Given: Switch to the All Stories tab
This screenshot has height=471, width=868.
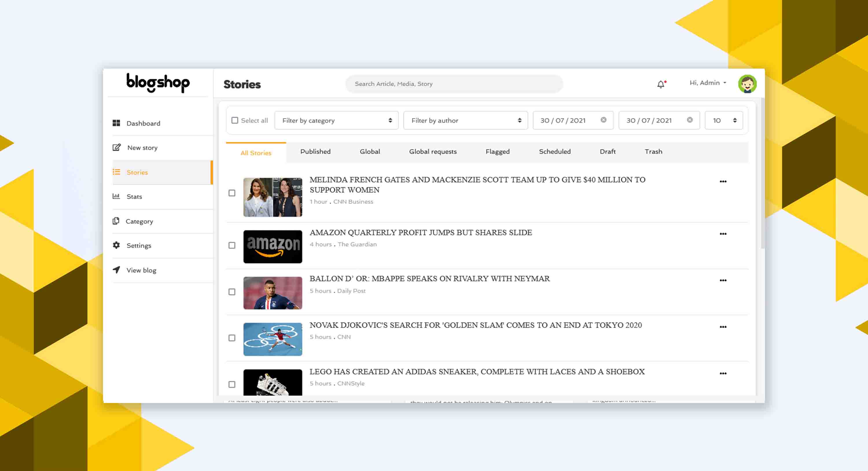Looking at the screenshot, I should (x=256, y=153).
